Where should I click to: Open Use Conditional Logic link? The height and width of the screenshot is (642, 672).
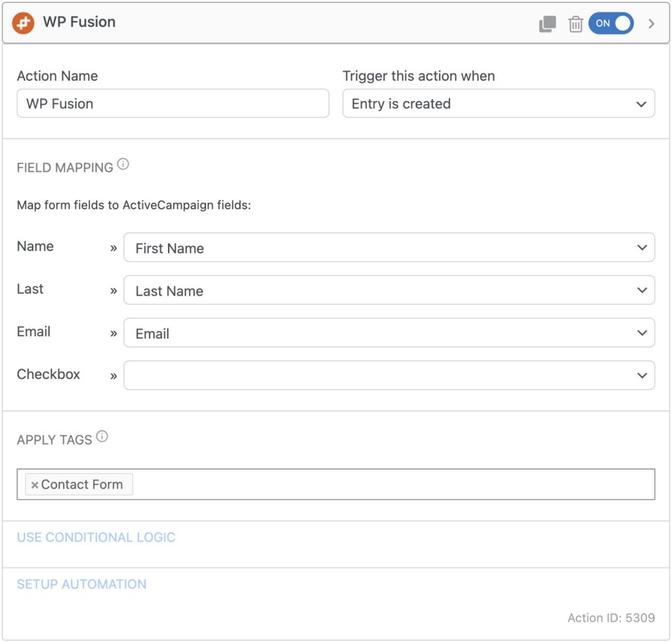96,537
